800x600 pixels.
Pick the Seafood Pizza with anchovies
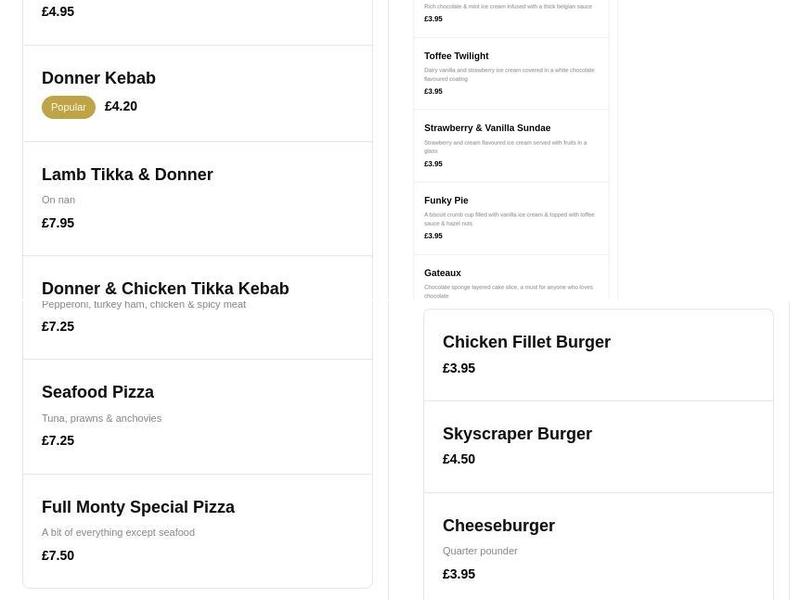pyautogui.click(x=97, y=392)
